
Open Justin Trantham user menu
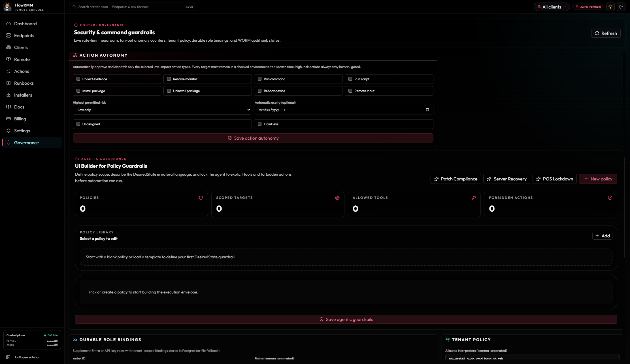click(588, 7)
